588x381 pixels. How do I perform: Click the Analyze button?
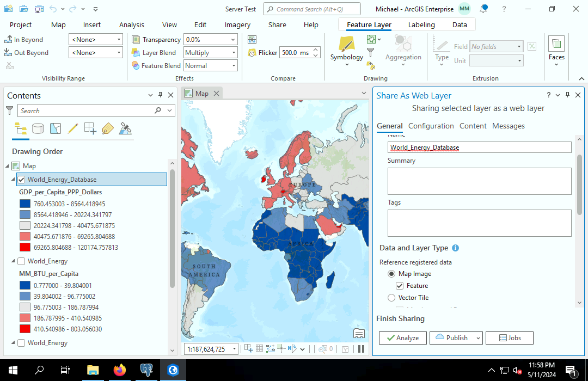tap(403, 338)
